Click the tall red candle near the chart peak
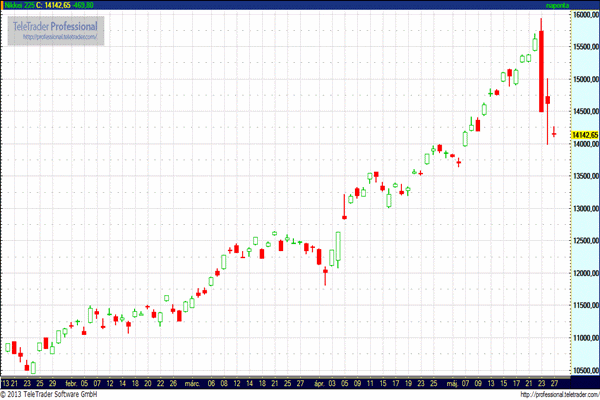Screen dimensions: 600x400 tap(541, 72)
